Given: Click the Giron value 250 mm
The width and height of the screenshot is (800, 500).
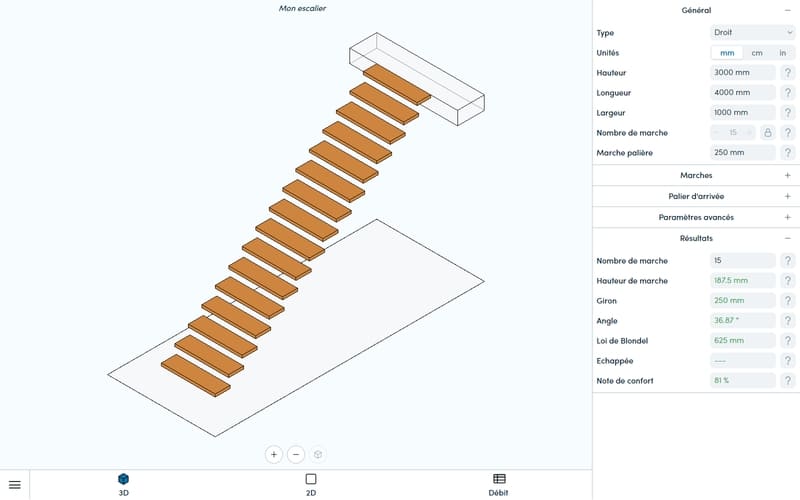Looking at the screenshot, I should point(743,301).
